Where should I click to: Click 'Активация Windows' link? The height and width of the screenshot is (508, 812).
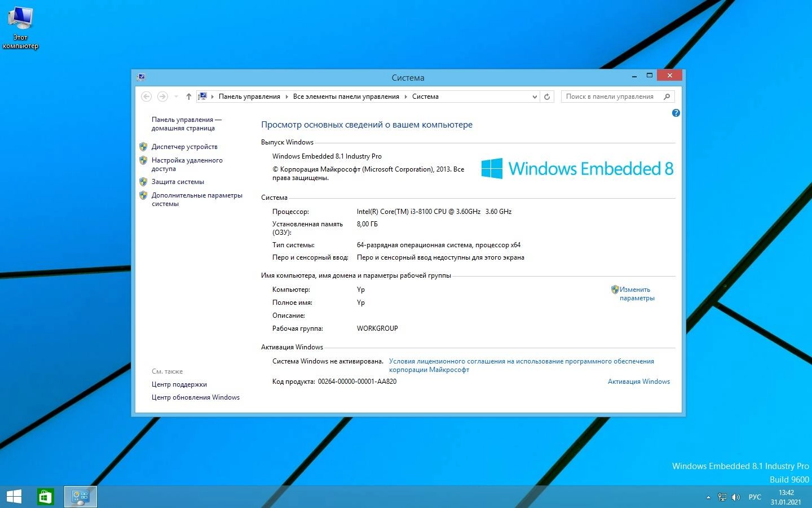coord(639,382)
